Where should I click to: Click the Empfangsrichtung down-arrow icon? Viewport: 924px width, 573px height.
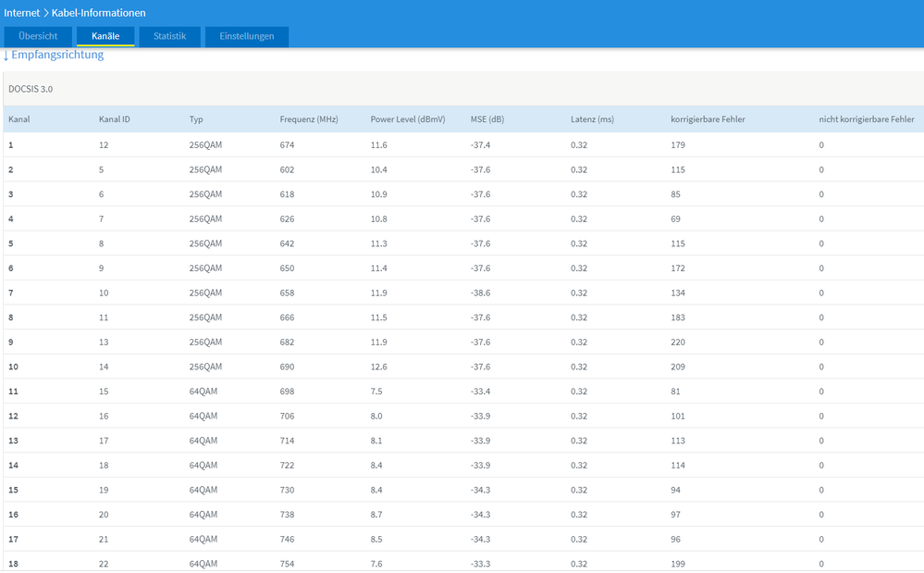6,56
